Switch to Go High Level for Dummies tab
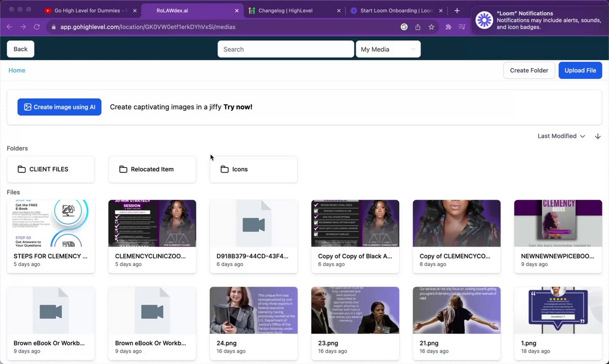The image size is (609, 364). pos(90,10)
